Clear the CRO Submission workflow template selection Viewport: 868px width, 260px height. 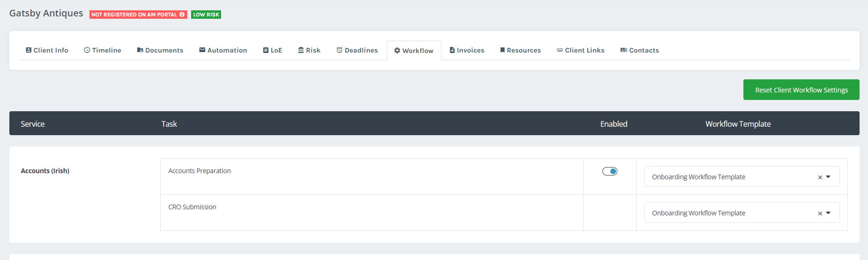pos(820,214)
